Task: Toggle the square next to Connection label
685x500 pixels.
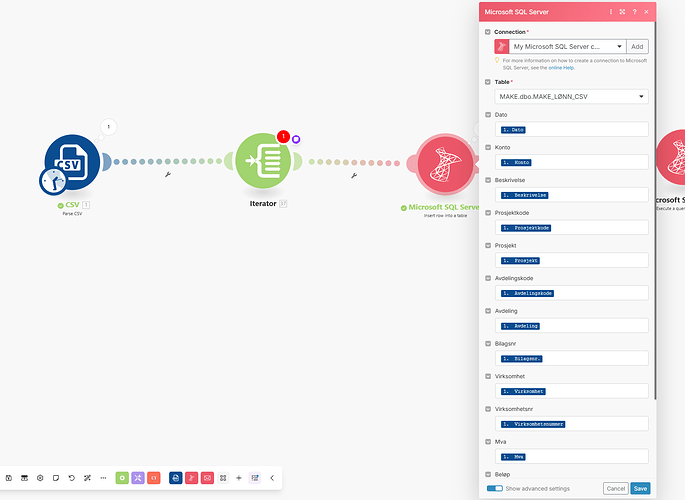Action: [488, 32]
